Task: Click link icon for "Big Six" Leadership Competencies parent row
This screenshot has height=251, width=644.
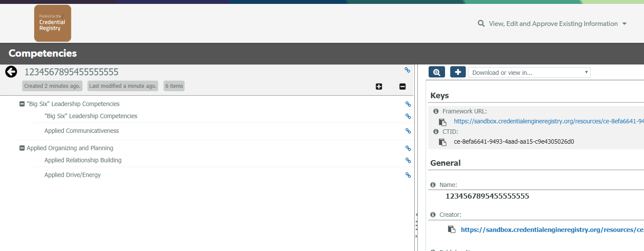Action: [x=408, y=104]
